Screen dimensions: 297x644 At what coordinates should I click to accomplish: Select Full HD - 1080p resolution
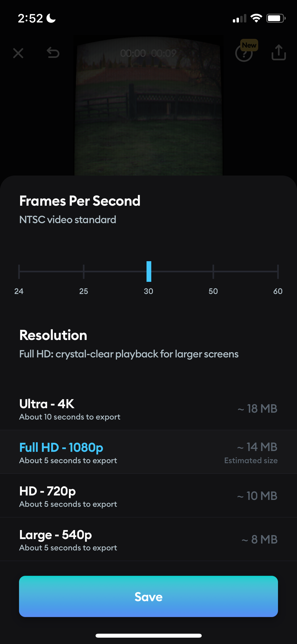148,452
